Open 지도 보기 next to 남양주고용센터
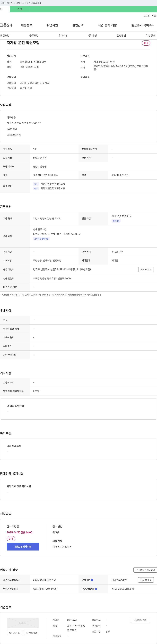The image size is (157, 644). click(x=146, y=580)
